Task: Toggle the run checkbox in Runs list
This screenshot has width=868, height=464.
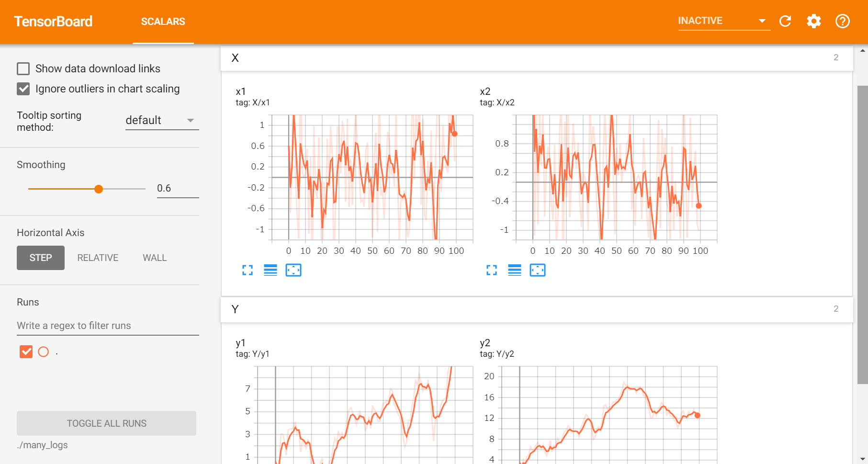Action: (26, 352)
